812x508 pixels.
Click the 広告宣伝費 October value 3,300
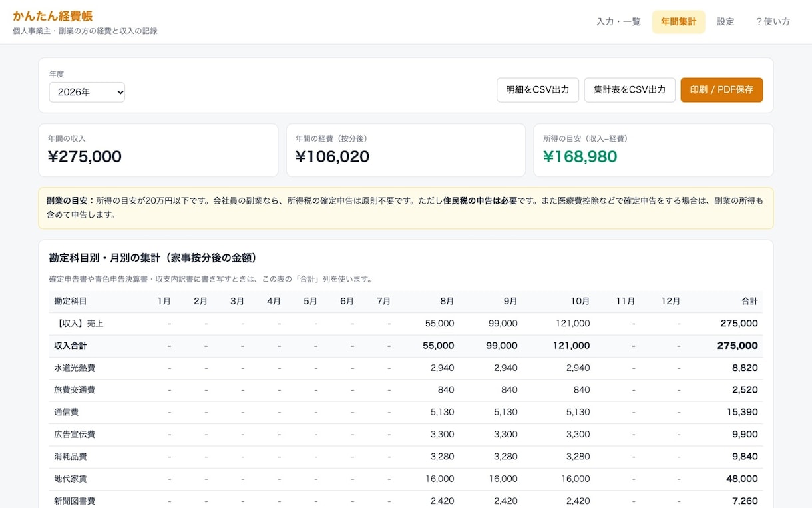coord(578,434)
